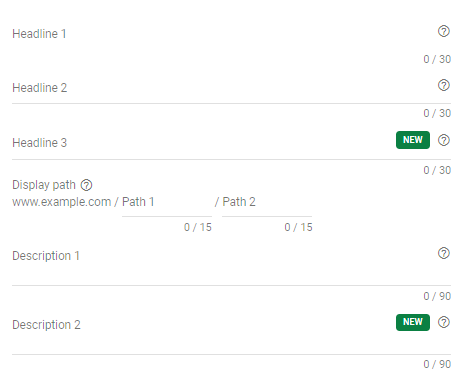Click the NEW badge beside Description 2
The width and height of the screenshot is (460, 373).
413,322
